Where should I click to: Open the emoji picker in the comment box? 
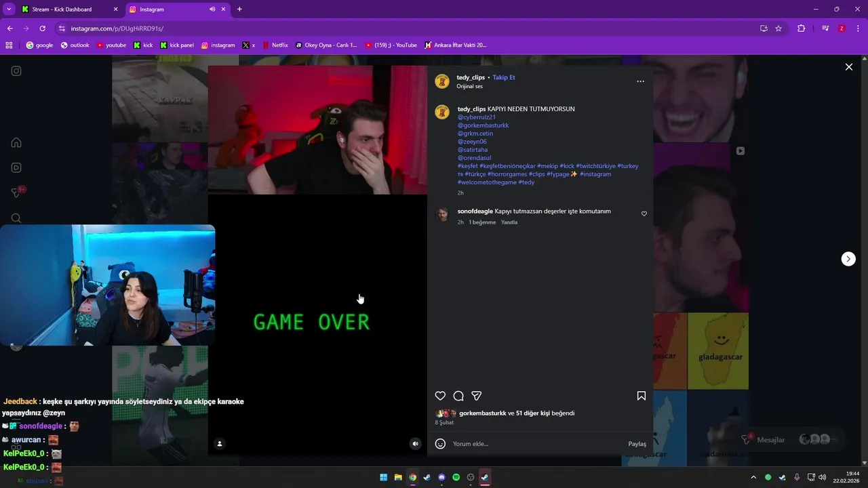[440, 444]
